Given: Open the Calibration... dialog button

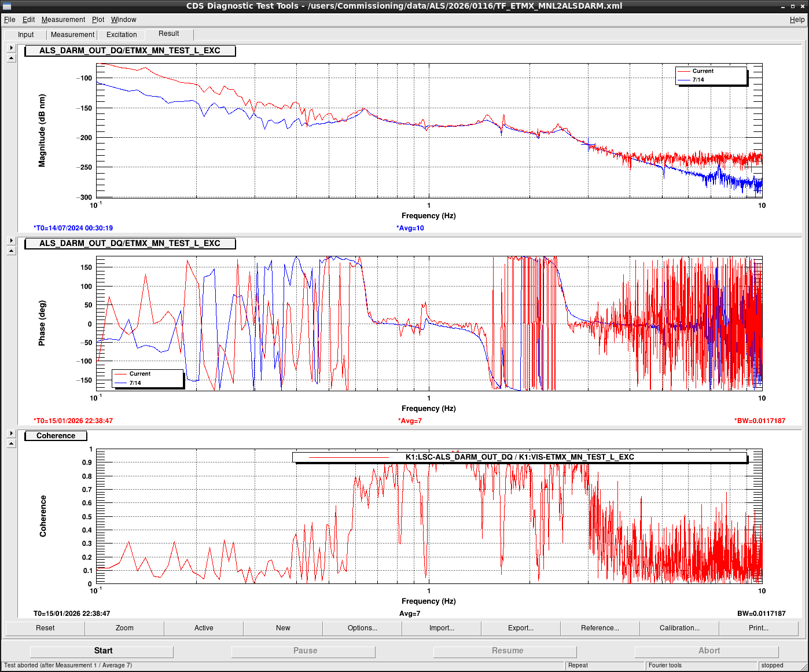Looking at the screenshot, I should 679,628.
